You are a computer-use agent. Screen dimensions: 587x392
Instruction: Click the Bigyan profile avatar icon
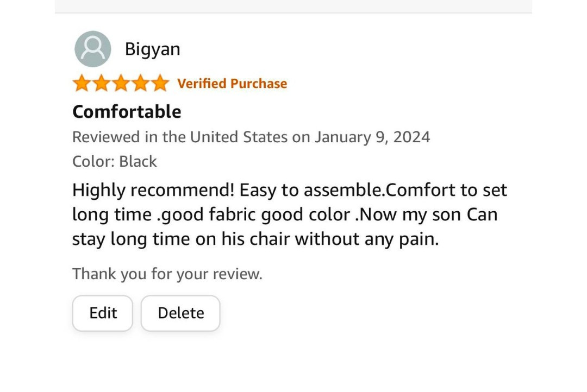click(93, 49)
